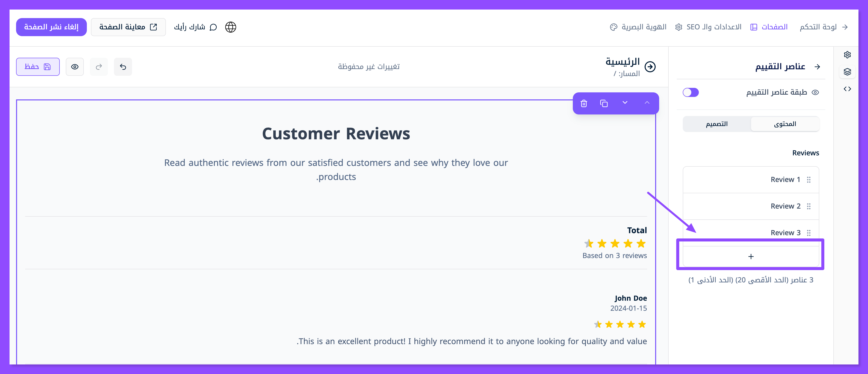Click the undo arrow icon

tap(123, 67)
